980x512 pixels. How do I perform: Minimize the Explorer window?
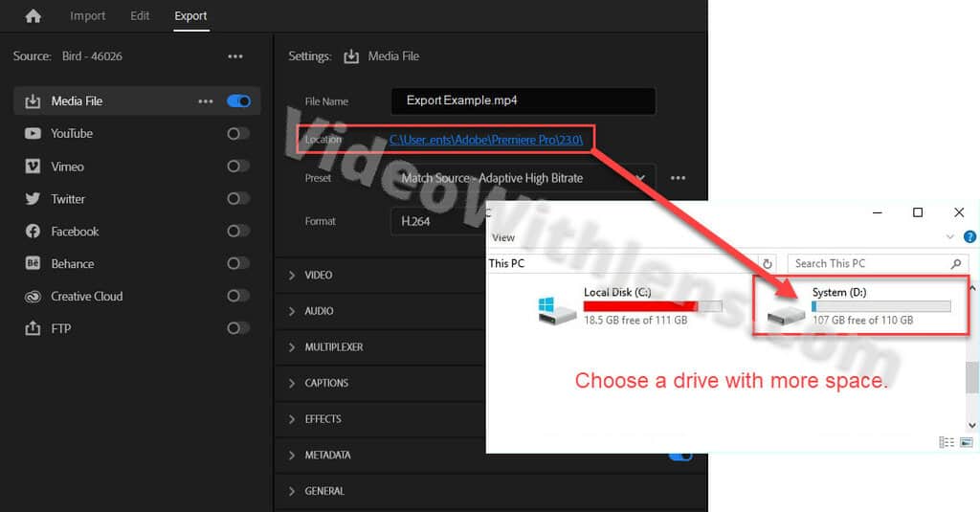[878, 212]
